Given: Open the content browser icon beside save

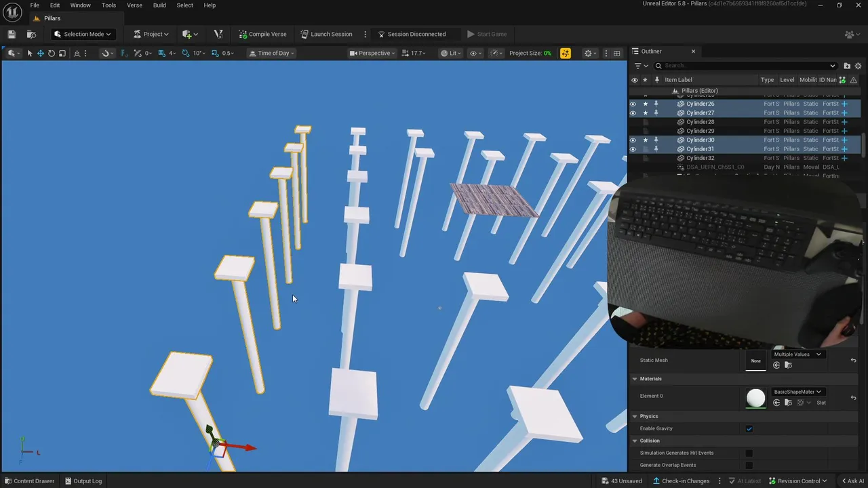Looking at the screenshot, I should coord(31,34).
